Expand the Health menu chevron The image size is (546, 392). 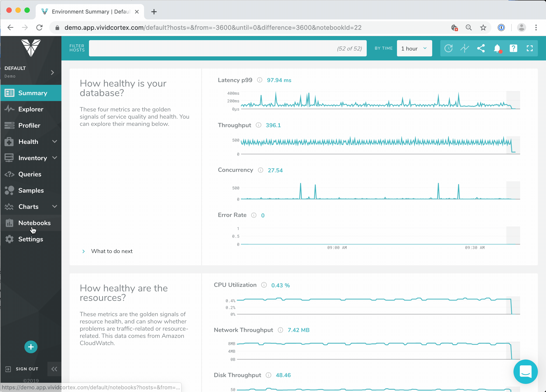[x=55, y=141]
